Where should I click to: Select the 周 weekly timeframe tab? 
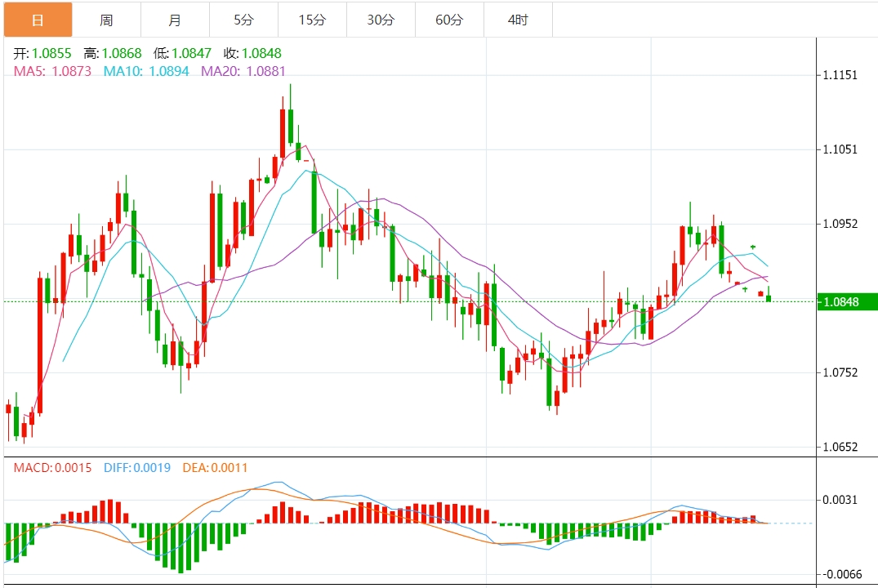[x=106, y=20]
